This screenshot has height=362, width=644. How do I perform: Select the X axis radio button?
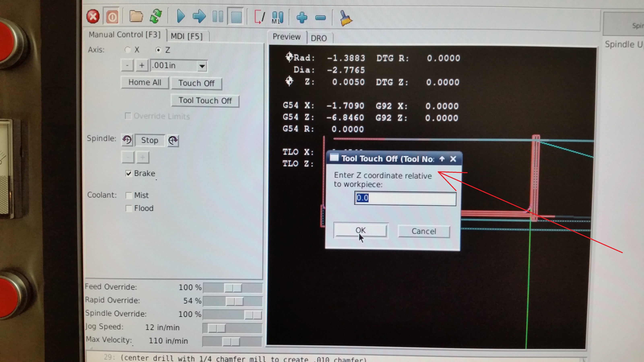128,50
